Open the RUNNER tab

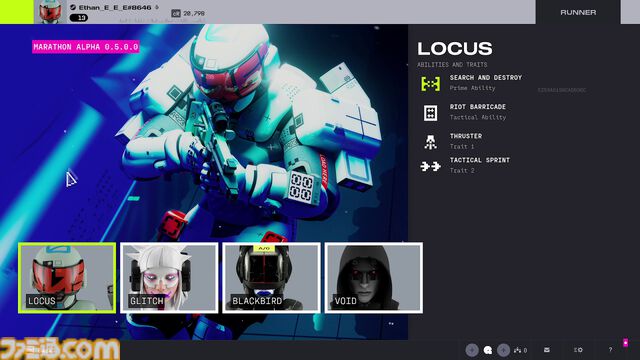coord(578,12)
